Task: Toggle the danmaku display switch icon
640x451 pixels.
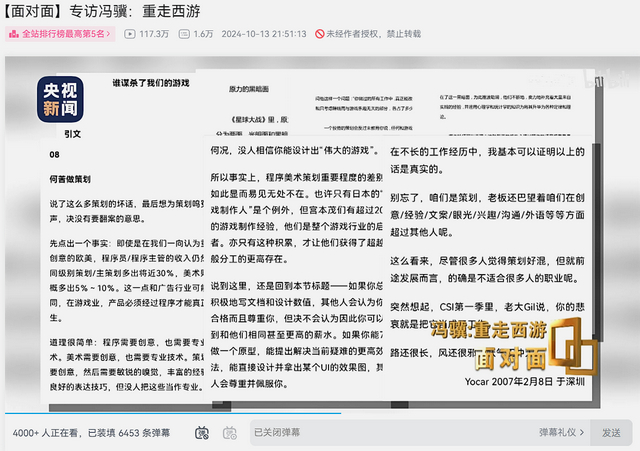Action: click(202, 433)
